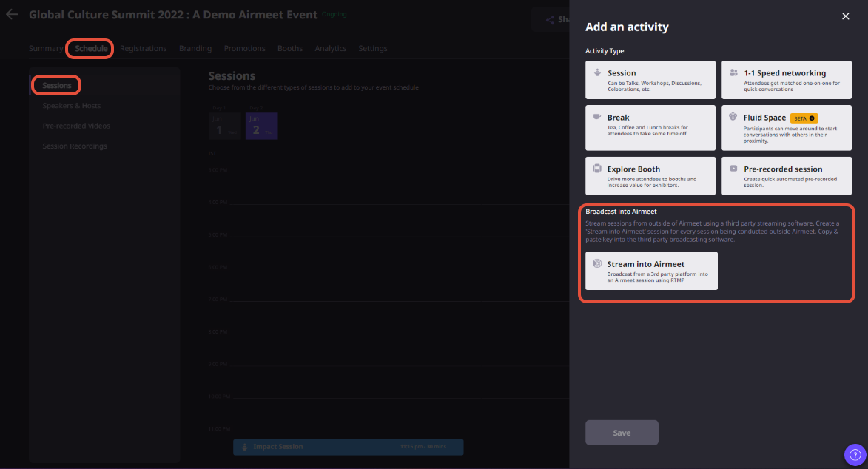Click the Fluid Space icon
The height and width of the screenshot is (469, 868).
[733, 117]
